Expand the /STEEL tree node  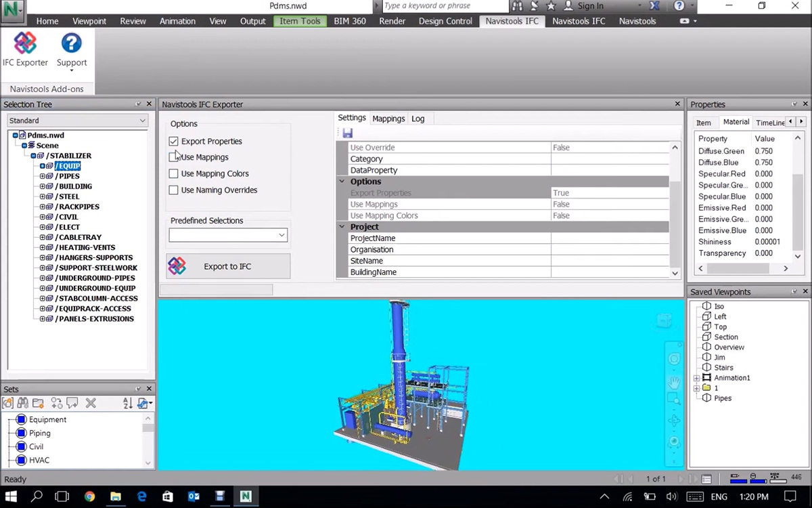[x=42, y=196]
